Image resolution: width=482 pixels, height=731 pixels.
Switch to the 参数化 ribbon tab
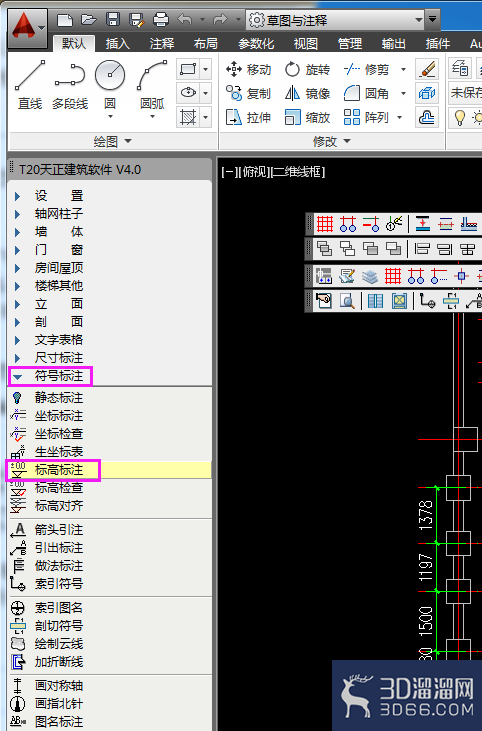pyautogui.click(x=256, y=43)
